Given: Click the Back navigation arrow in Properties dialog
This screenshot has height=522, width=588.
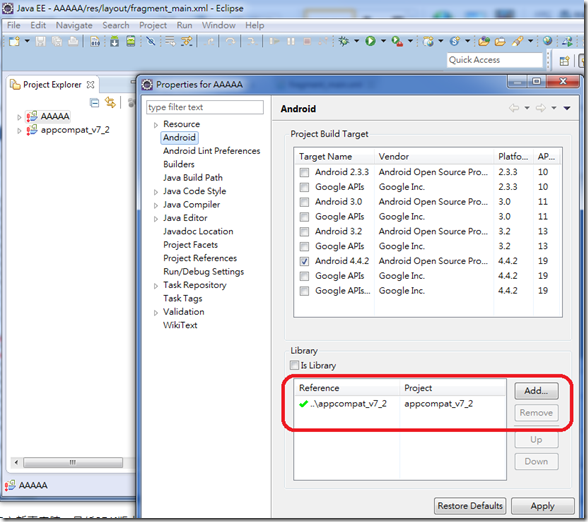Looking at the screenshot, I should coord(514,108).
